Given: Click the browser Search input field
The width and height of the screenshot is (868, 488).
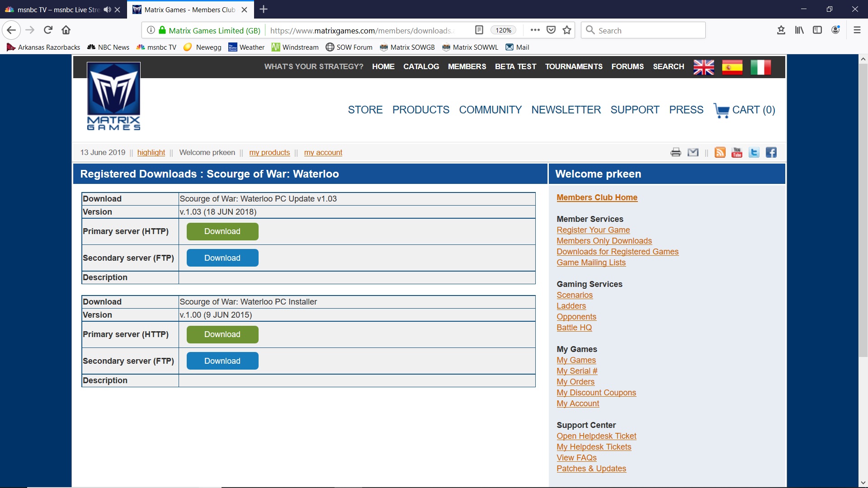Looking at the screenshot, I should [643, 30].
